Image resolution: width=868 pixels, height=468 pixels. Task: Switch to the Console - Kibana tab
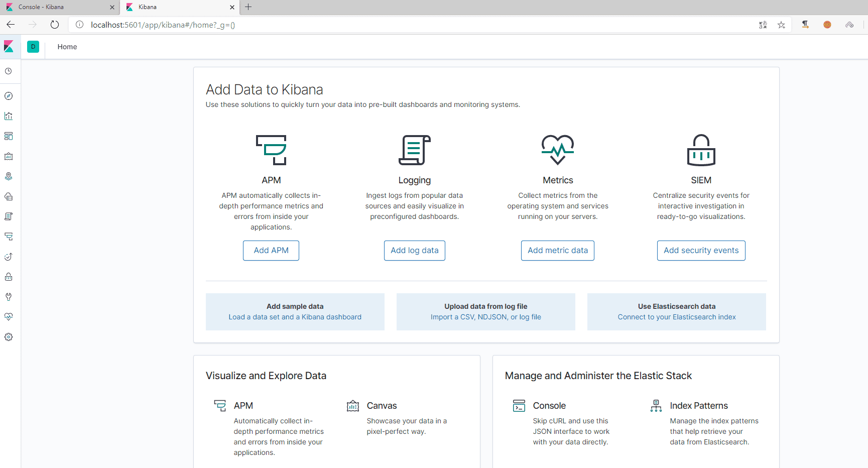pos(60,7)
